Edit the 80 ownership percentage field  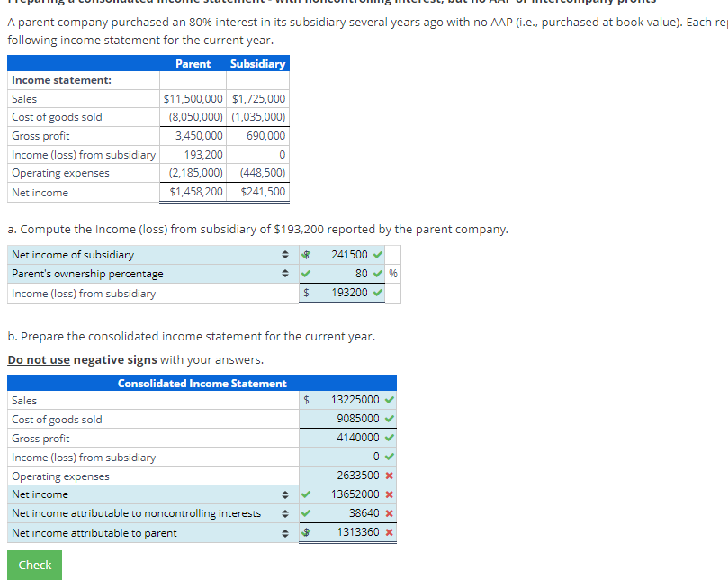[x=343, y=274]
